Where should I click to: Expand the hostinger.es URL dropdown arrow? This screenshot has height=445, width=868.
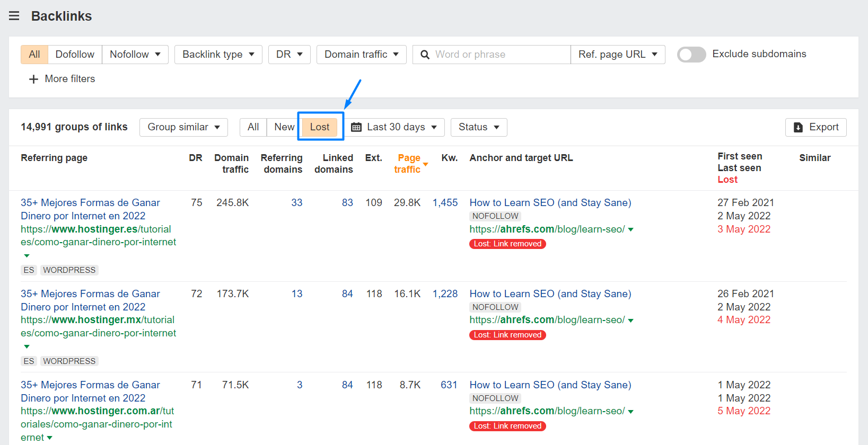click(27, 255)
